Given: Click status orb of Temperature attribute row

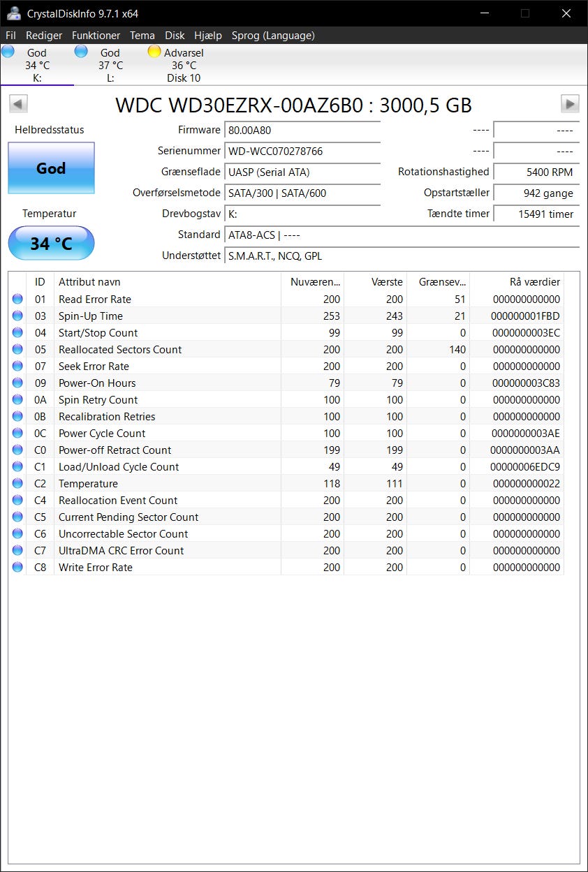Looking at the screenshot, I should pyautogui.click(x=17, y=484).
